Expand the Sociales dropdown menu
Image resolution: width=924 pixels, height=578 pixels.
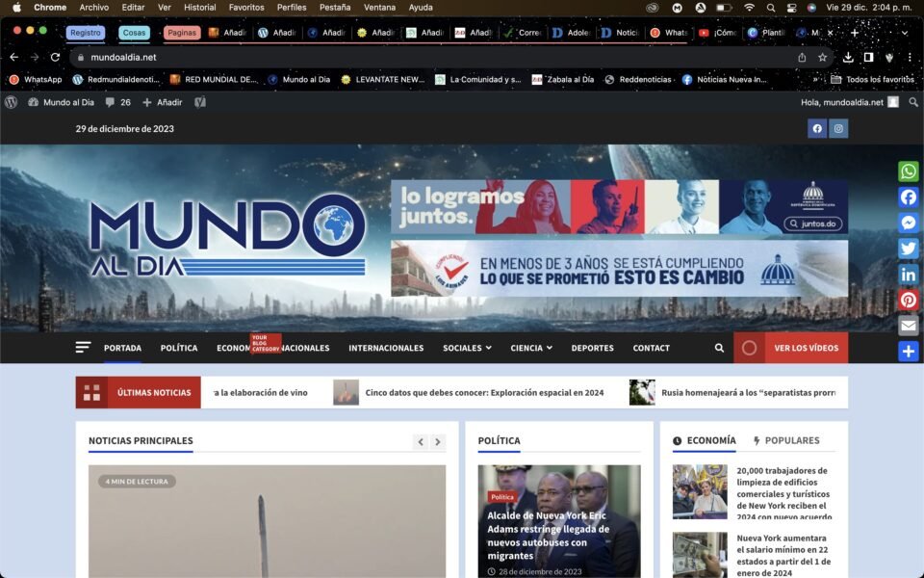(x=467, y=348)
